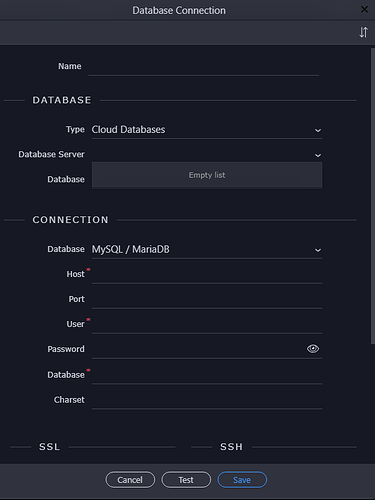This screenshot has height=500, width=375.
Task: Click the User input field
Action: coord(207,325)
